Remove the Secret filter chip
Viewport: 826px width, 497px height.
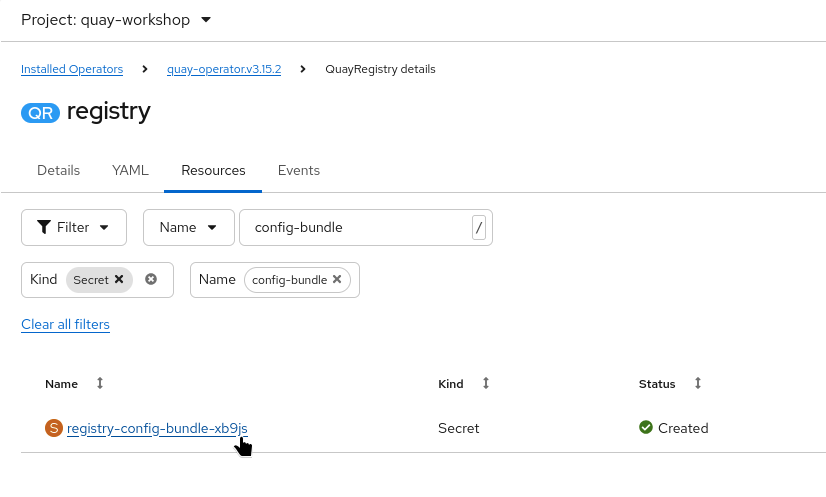pos(119,280)
